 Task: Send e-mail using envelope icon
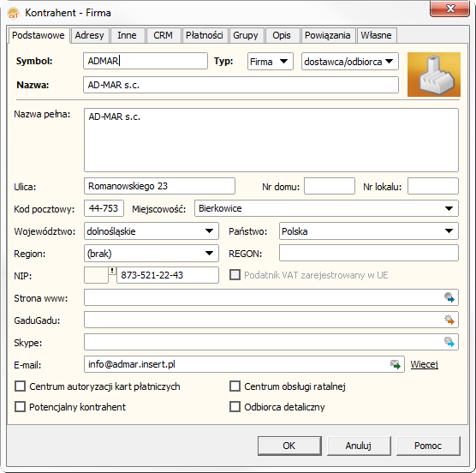396,364
